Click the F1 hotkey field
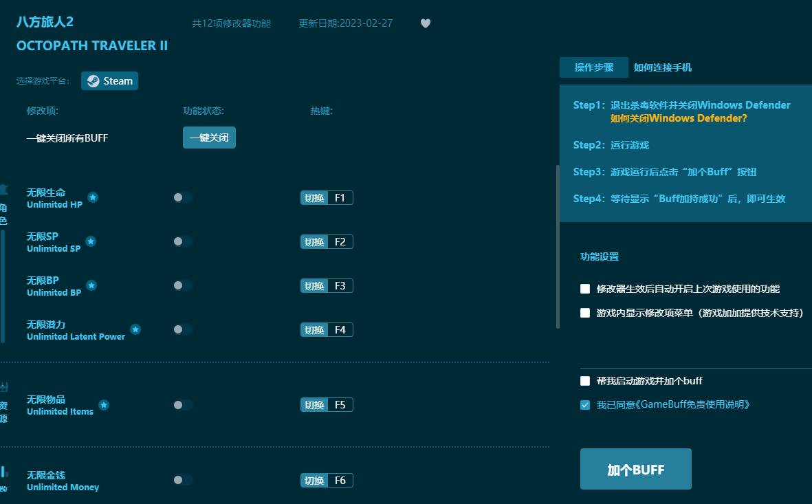Screen dimensions: 812x504 [340, 198]
